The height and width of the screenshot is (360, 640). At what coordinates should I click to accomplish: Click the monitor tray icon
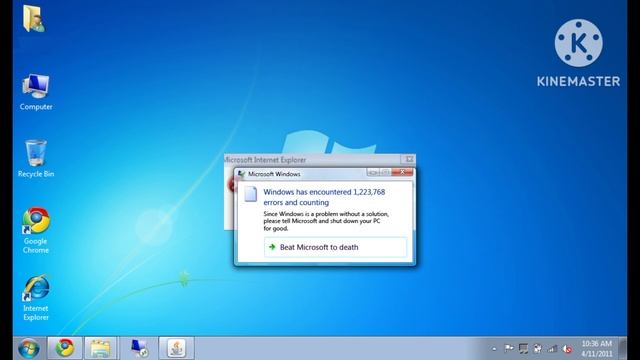coord(523,349)
